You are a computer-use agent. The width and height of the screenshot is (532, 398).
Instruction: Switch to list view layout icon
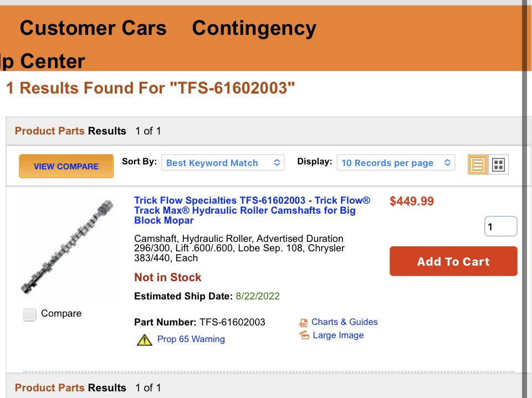point(477,164)
